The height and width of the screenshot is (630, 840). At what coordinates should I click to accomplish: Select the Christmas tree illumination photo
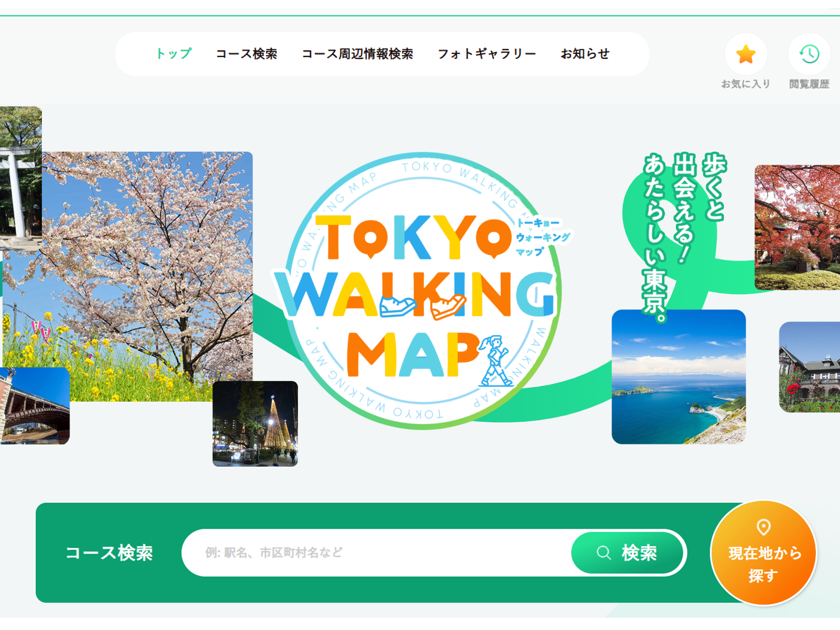255,424
